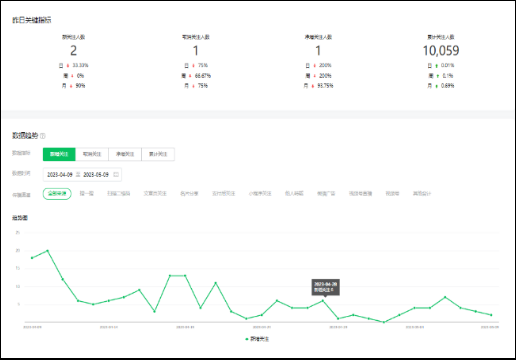Switch to the 取消关注 metric tab

coord(92,154)
